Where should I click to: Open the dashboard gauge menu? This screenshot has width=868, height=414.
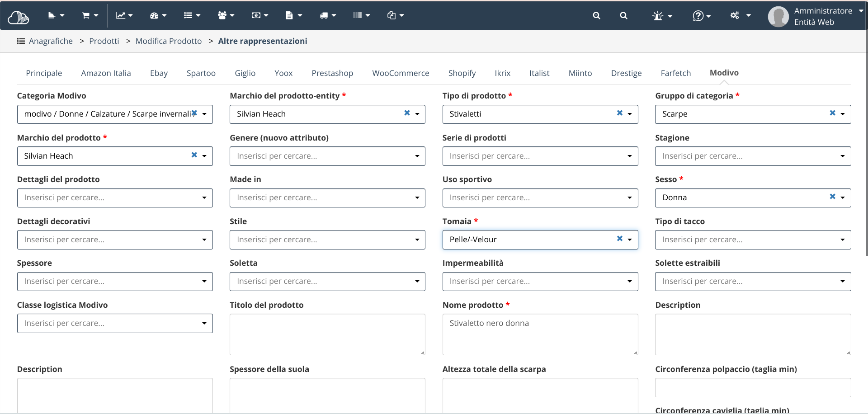158,15
